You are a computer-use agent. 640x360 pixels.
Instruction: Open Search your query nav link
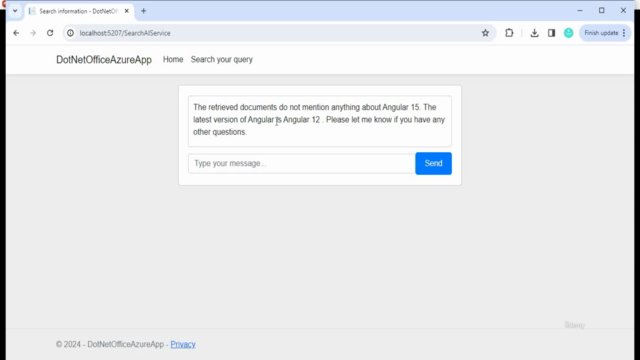pos(222,60)
